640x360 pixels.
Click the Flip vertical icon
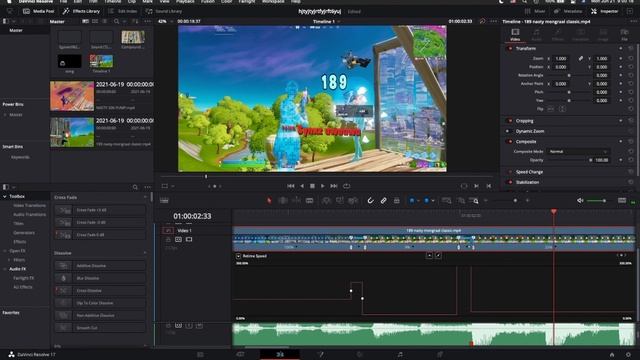[x=562, y=109]
